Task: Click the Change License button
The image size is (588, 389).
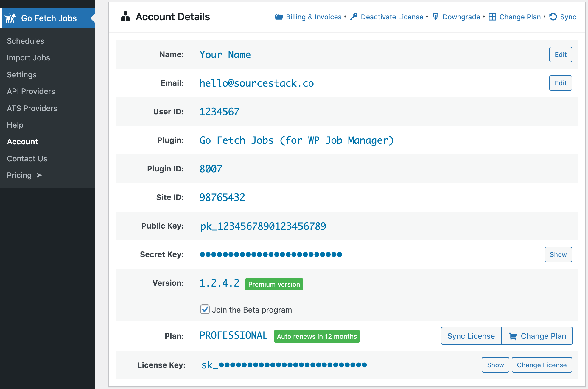Action: click(542, 365)
